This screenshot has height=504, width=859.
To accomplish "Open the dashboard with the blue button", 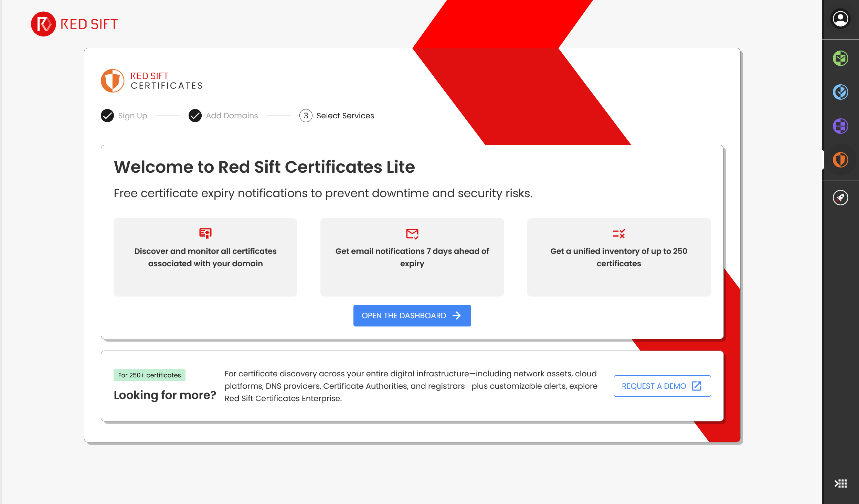I will coord(412,315).
